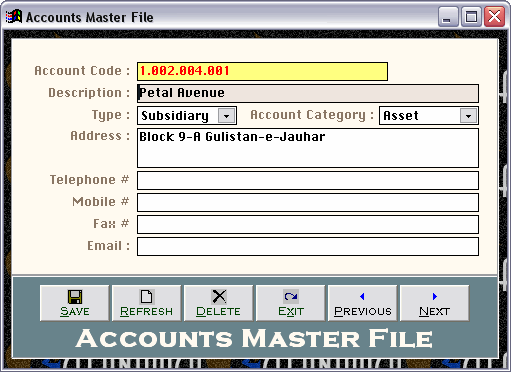Open the Type dropdown arrow

(227, 116)
